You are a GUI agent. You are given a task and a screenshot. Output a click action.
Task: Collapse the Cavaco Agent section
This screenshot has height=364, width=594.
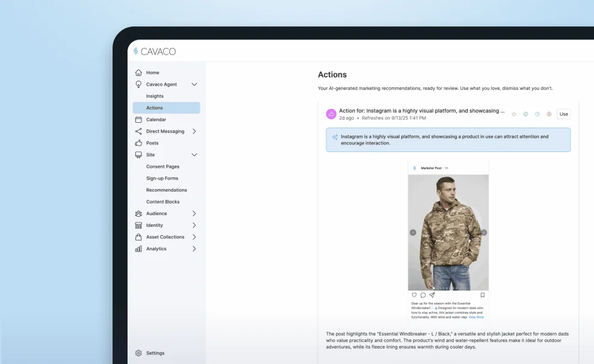pyautogui.click(x=194, y=84)
